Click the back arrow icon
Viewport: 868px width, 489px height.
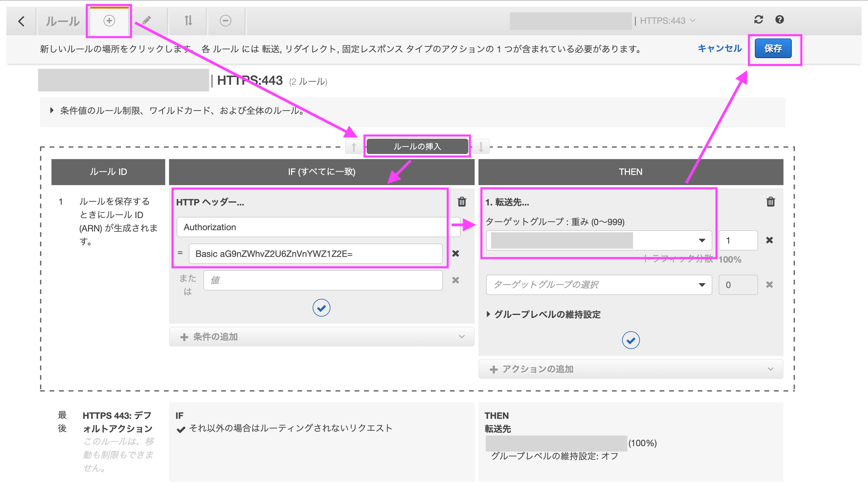[x=21, y=21]
